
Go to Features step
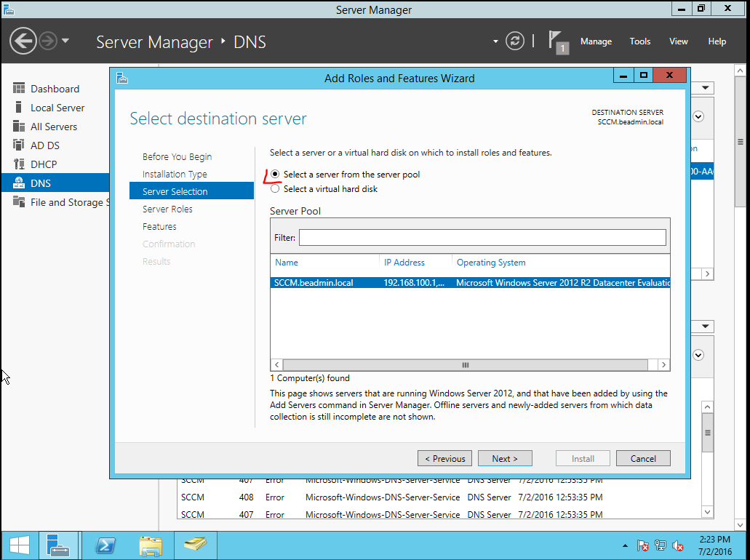pos(159,227)
